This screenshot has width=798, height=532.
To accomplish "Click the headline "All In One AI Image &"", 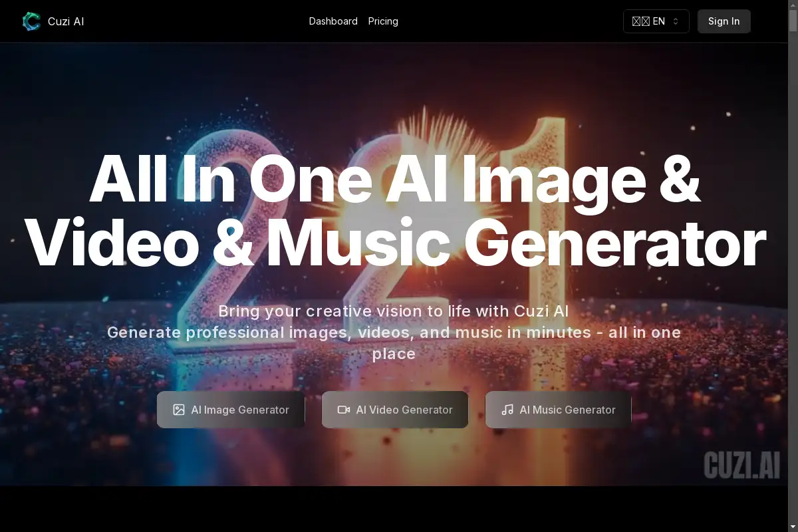I will [395, 181].
